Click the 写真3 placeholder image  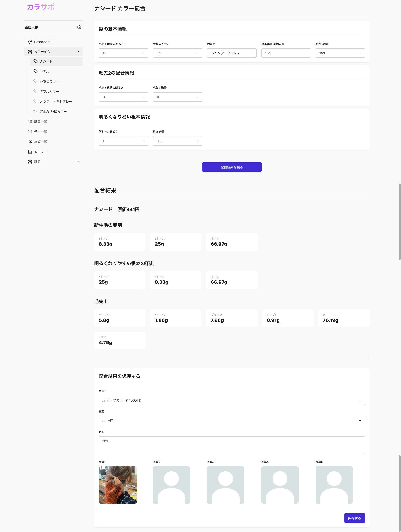pos(226,485)
